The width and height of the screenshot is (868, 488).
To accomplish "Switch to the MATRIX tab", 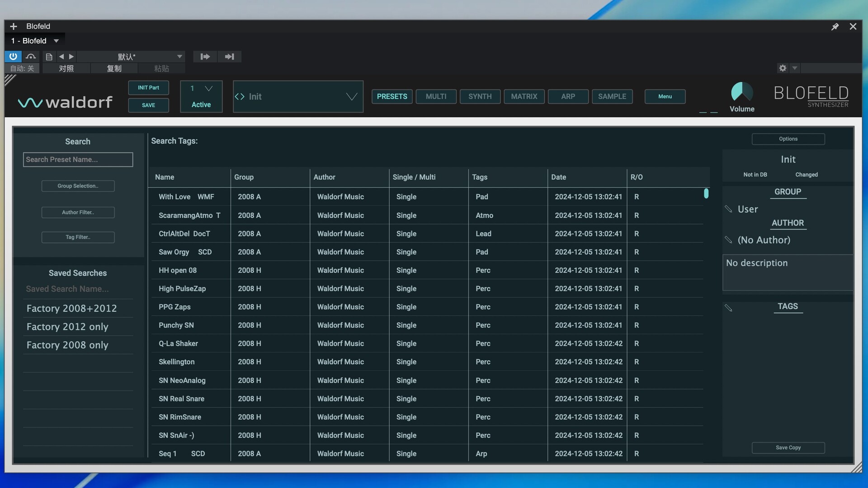I will [x=524, y=97].
